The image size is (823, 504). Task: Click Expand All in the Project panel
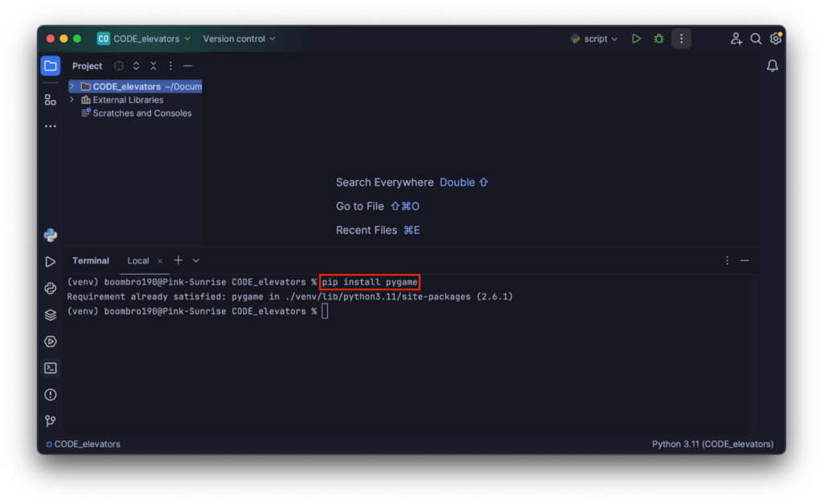(x=135, y=65)
